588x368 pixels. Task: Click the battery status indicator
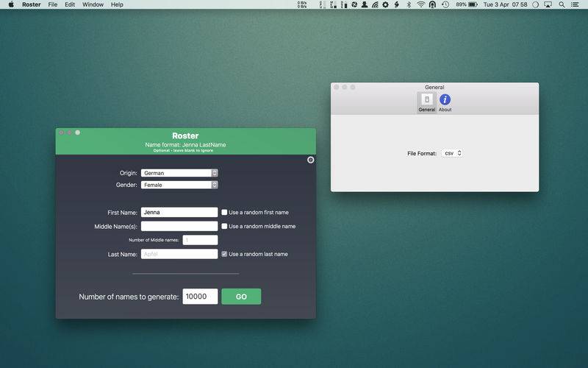[467, 4]
